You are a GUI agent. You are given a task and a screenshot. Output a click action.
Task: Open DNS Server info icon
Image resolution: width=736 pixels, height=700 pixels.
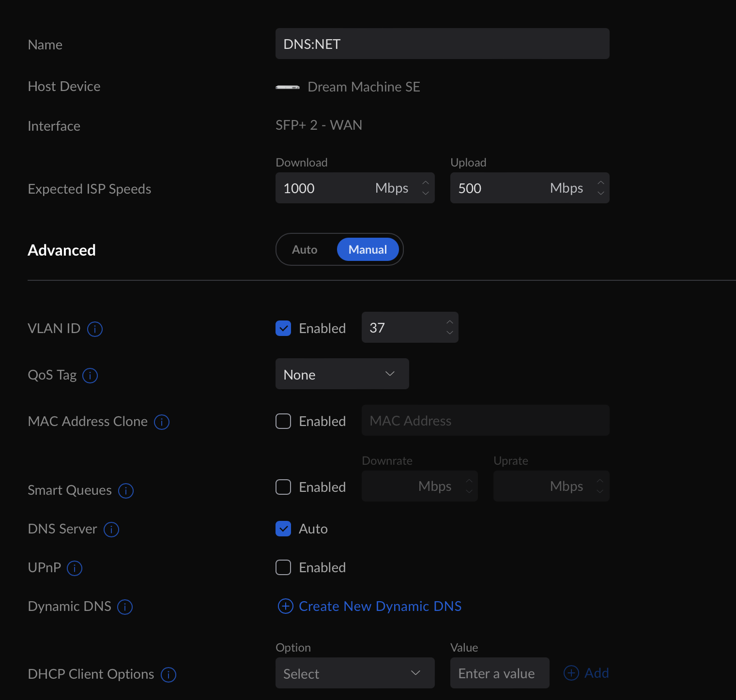click(111, 530)
